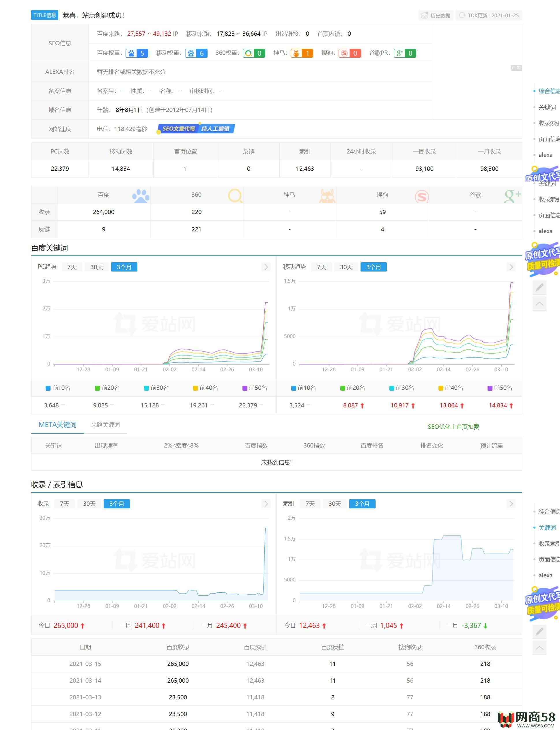The image size is (560, 730).
Task: Toggle PC chart 前10名 legend
Action: [x=58, y=388]
